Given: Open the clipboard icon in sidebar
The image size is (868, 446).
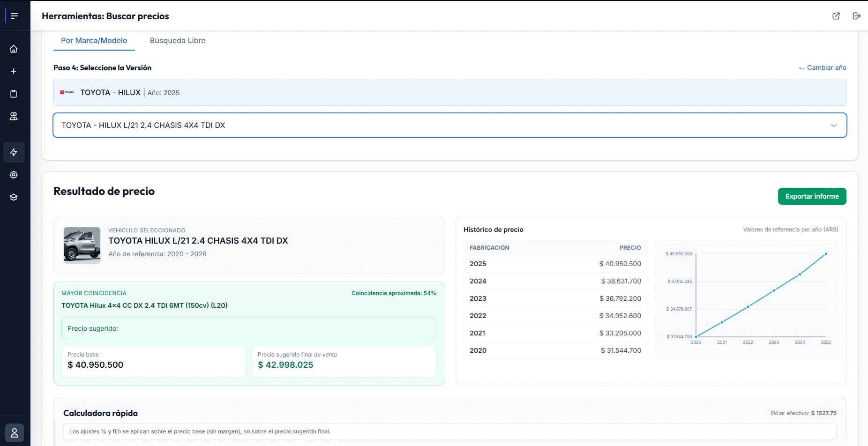Looking at the screenshot, I should [14, 94].
